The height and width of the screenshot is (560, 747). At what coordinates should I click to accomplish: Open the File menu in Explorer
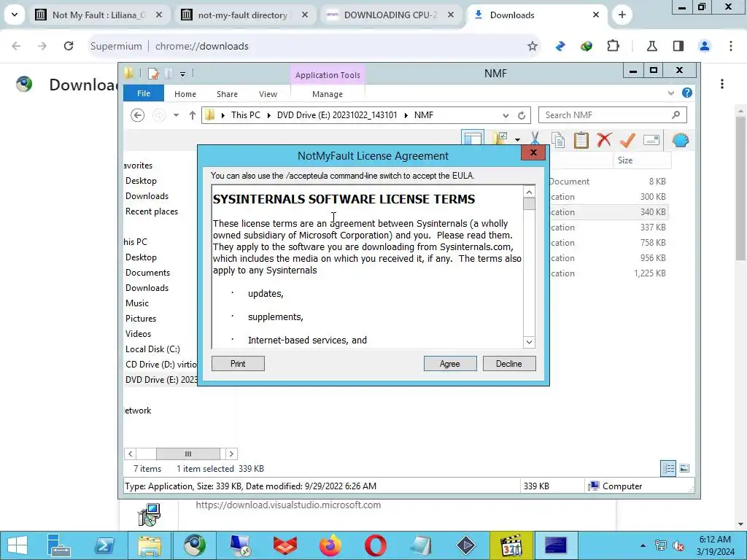(144, 93)
